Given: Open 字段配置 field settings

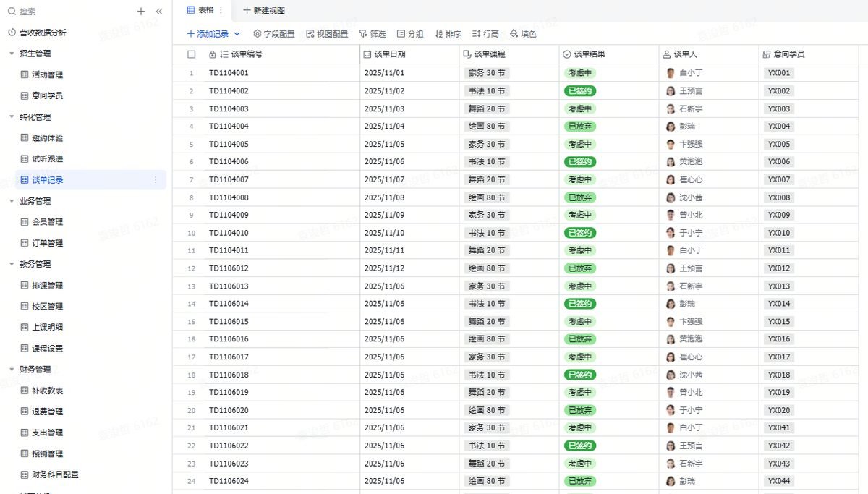Looking at the screenshot, I should tap(273, 34).
